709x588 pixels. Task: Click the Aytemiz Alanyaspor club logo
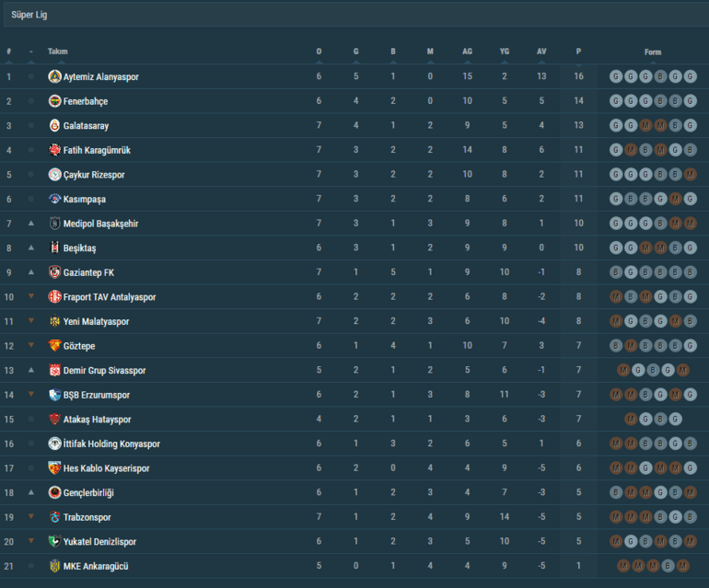click(54, 76)
